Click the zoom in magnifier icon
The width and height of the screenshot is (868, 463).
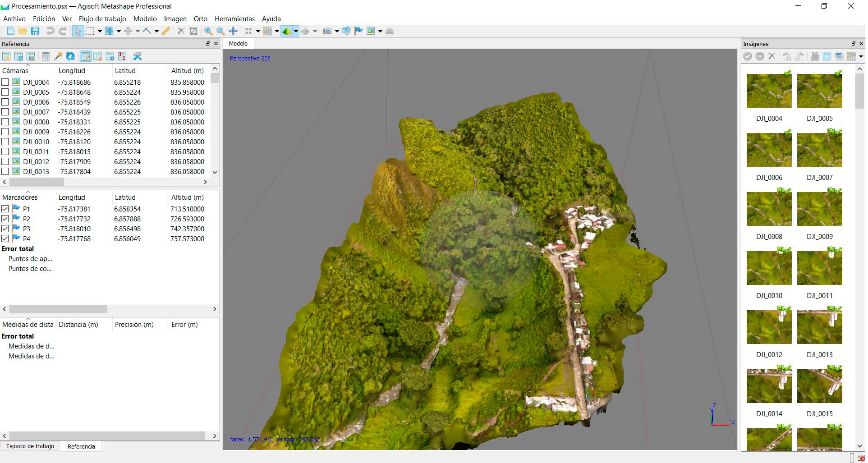tap(208, 31)
